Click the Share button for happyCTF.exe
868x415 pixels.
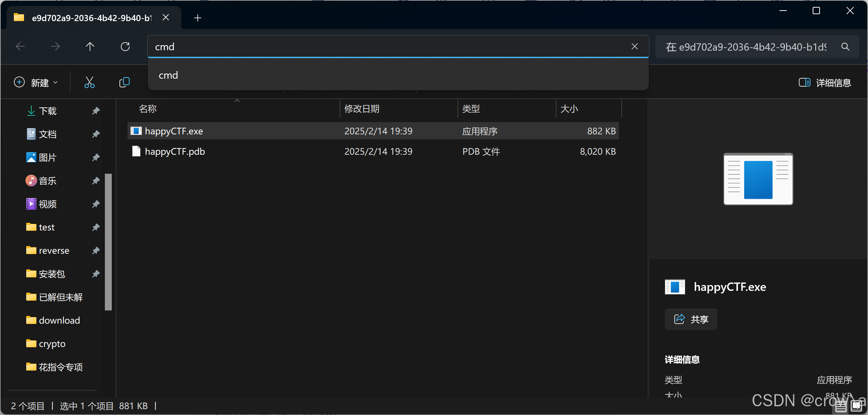pyautogui.click(x=691, y=319)
